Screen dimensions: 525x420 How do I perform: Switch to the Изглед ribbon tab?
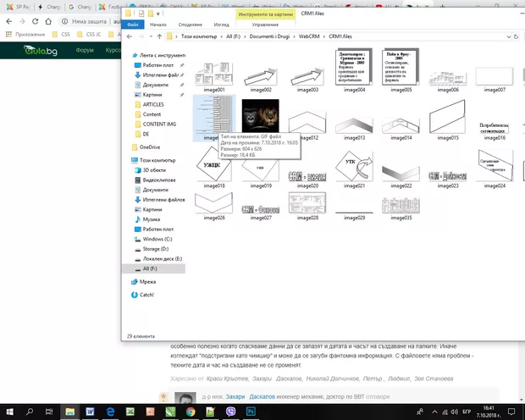click(224, 25)
